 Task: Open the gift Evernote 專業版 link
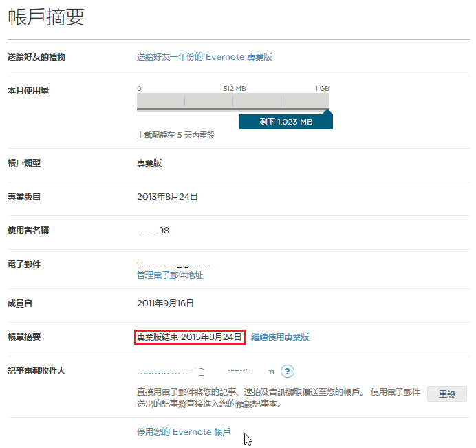pos(204,57)
